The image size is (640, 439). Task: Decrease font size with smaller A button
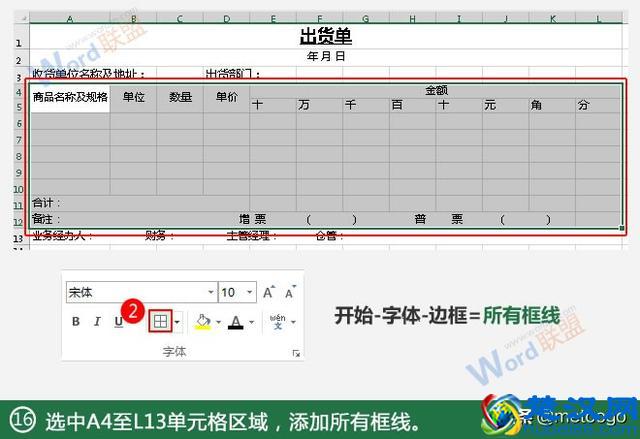pos(290,292)
